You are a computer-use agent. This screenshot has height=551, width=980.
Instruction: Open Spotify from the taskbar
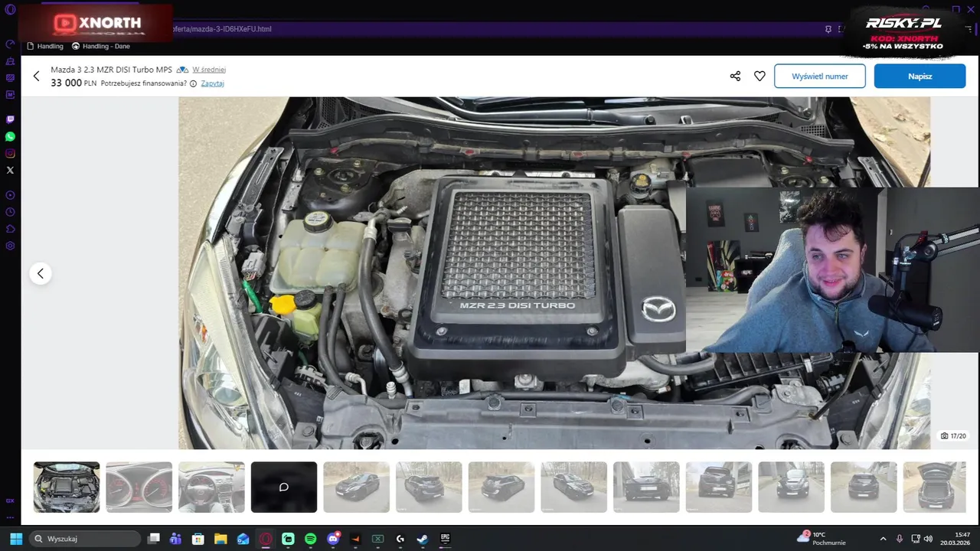click(x=311, y=539)
